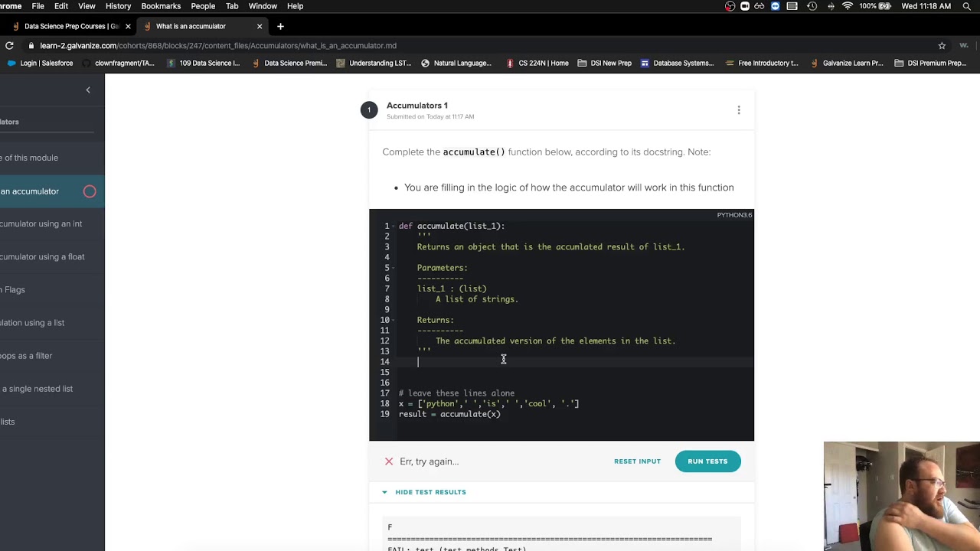The image size is (980, 551).
Task: Select sidebar item 'oops as a filter'
Action: pyautogui.click(x=26, y=355)
